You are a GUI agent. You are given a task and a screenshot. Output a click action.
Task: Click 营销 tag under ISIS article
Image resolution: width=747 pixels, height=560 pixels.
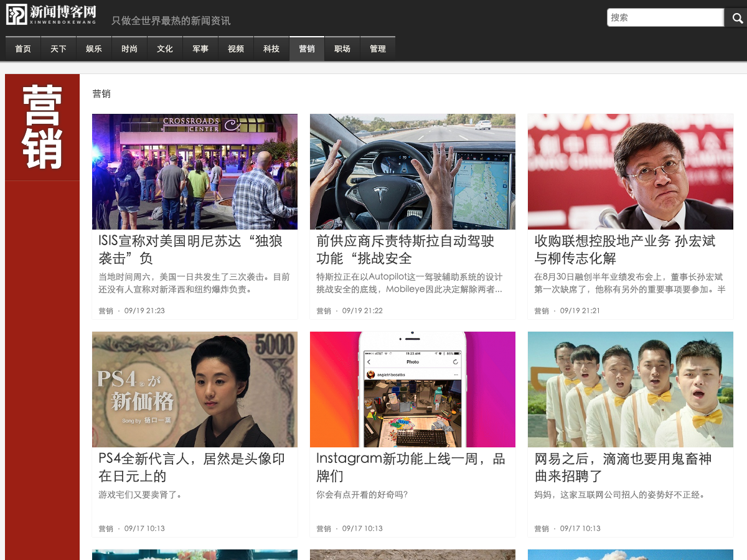tap(106, 311)
